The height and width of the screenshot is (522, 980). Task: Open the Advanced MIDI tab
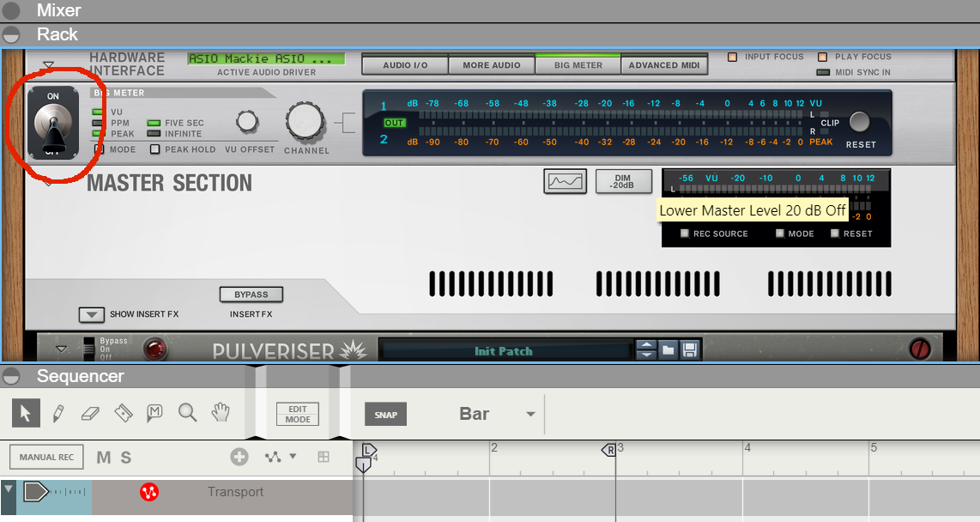664,64
